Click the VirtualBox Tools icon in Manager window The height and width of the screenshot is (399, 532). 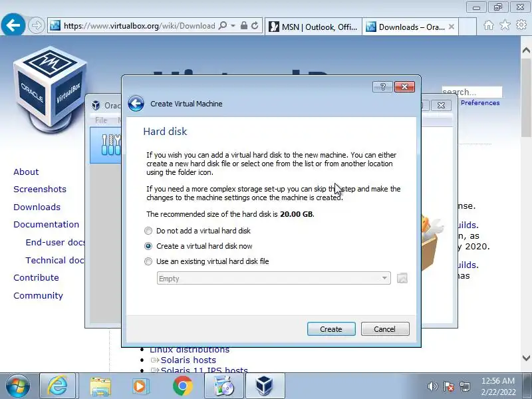point(111,145)
